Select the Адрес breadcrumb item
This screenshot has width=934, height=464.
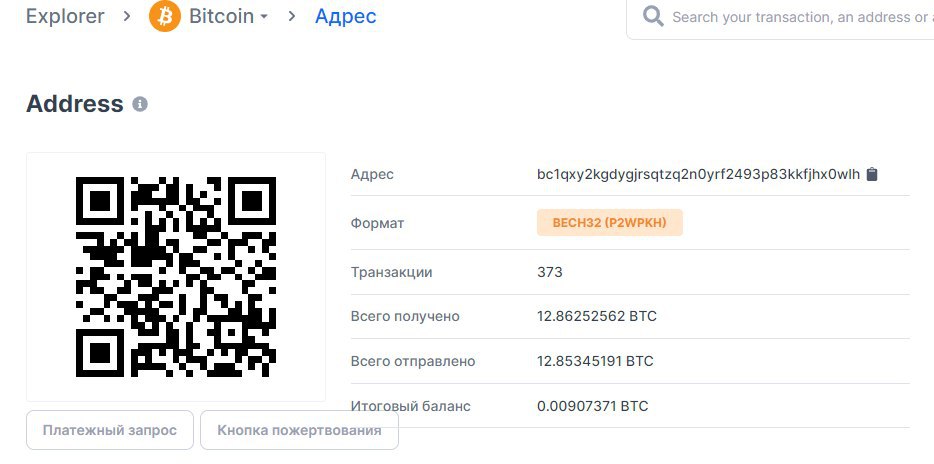(x=345, y=16)
